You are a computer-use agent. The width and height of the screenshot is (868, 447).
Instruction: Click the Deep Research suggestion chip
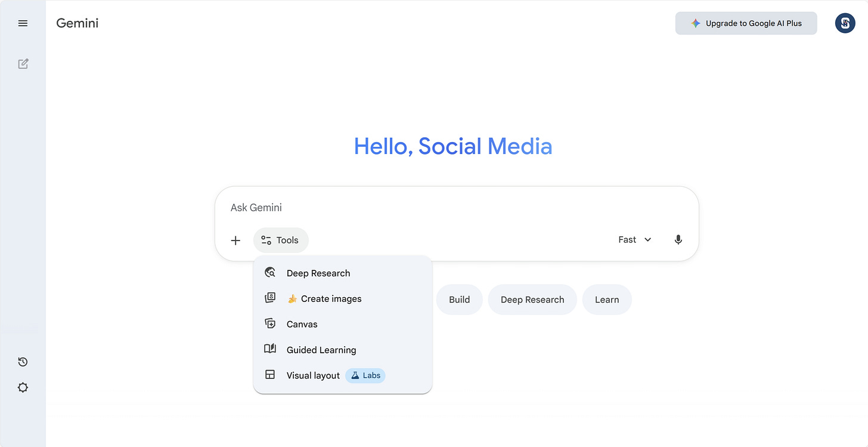point(532,300)
